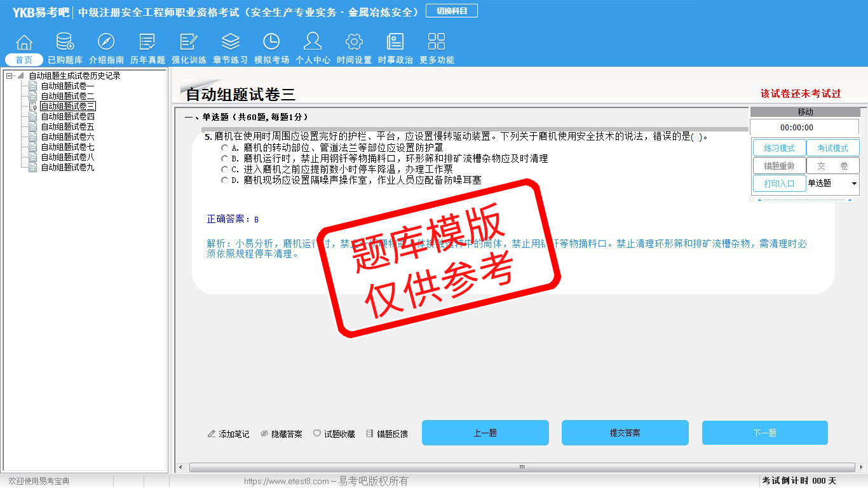Open the 强化训练 edit icon
The image size is (868, 488).
pos(189,42)
